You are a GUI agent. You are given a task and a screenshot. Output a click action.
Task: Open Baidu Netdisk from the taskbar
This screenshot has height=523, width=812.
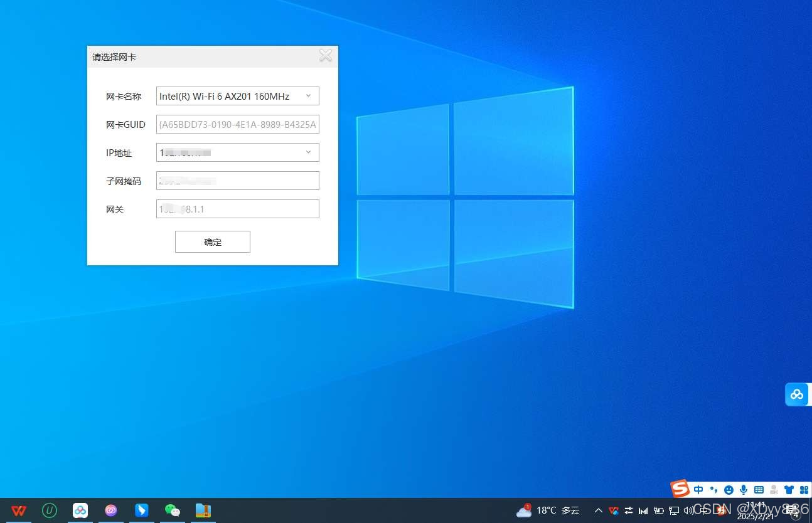[80, 510]
